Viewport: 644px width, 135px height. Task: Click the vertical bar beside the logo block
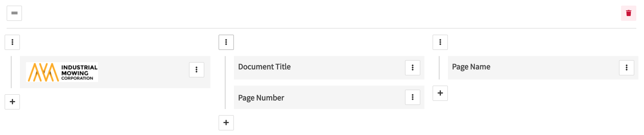point(11,72)
